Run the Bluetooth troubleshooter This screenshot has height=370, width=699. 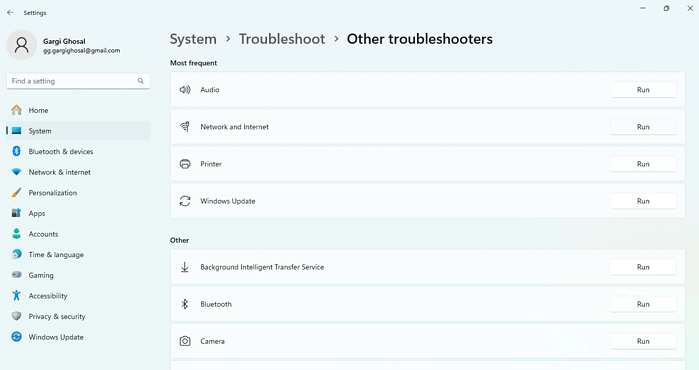[x=643, y=304]
